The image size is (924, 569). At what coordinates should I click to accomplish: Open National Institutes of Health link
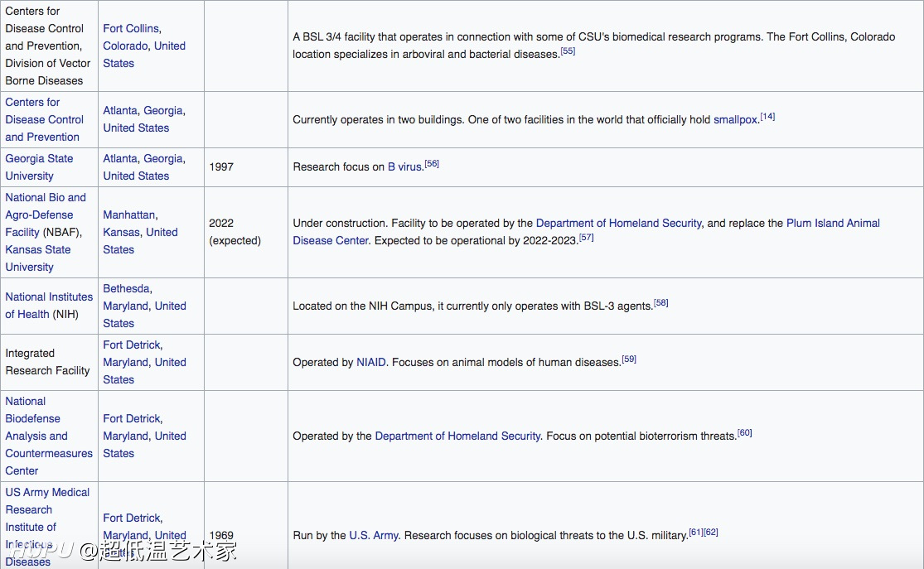(x=49, y=306)
